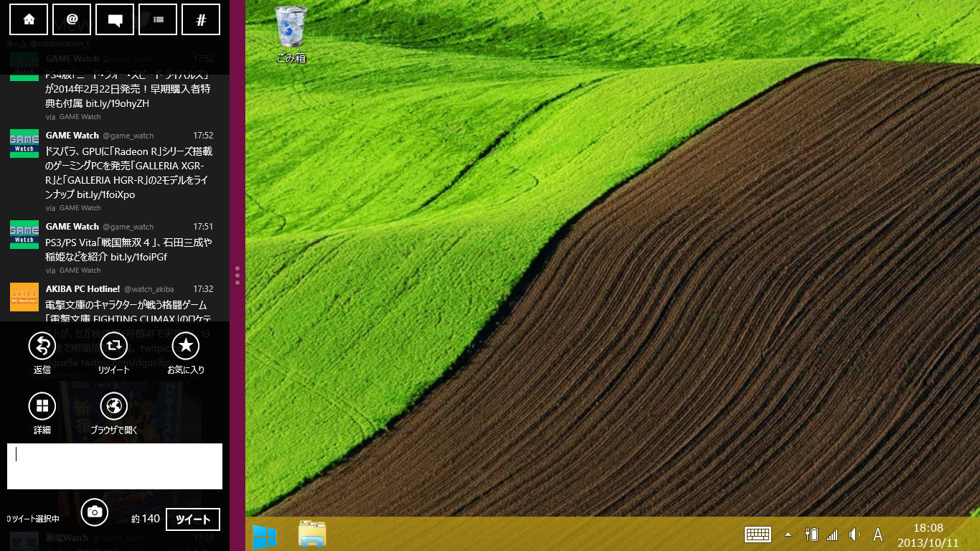Click the 返信 reply icon

tap(42, 346)
